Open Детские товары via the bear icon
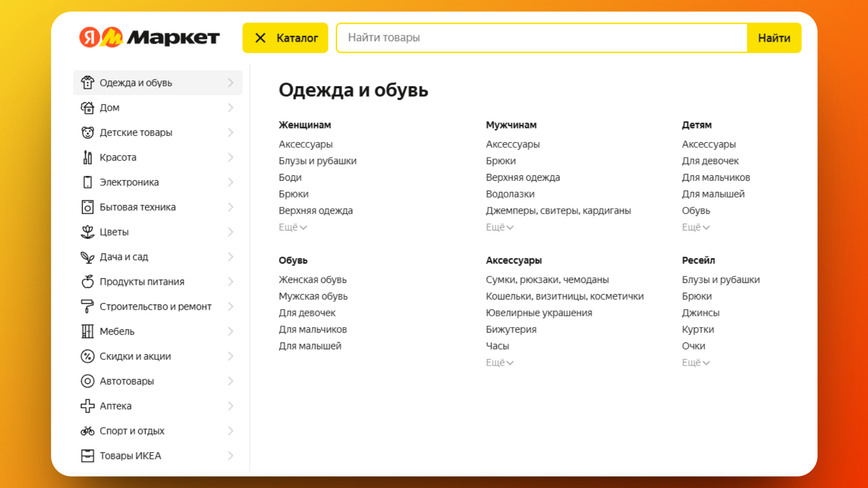The width and height of the screenshot is (868, 488). 88,132
